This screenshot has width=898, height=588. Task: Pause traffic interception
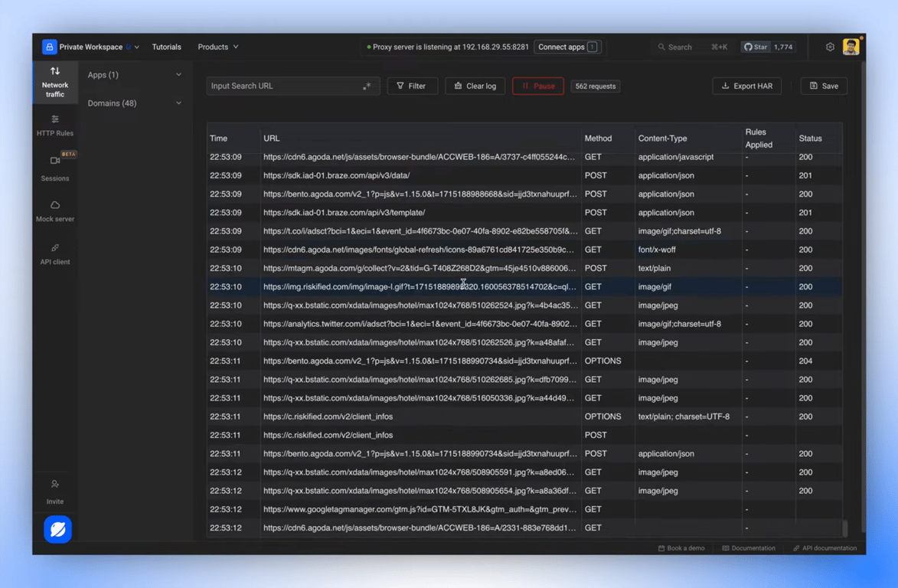pyautogui.click(x=537, y=86)
